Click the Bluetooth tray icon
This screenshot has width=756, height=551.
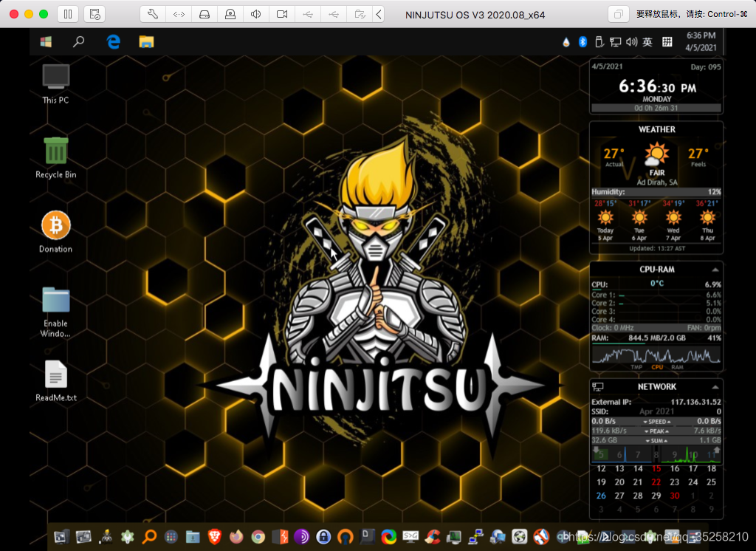pos(583,42)
